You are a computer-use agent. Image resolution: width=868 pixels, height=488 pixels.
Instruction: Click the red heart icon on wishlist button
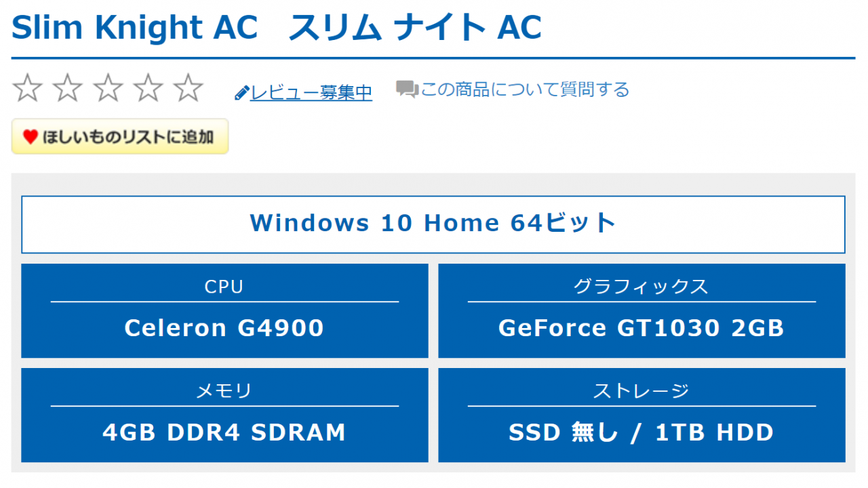click(31, 137)
